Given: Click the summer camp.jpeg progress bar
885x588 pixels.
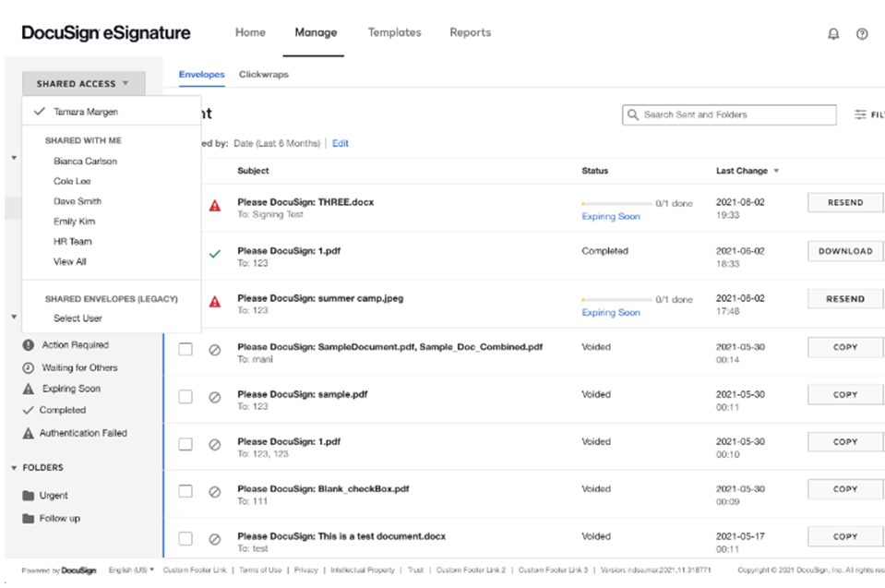Looking at the screenshot, I should pos(616,300).
